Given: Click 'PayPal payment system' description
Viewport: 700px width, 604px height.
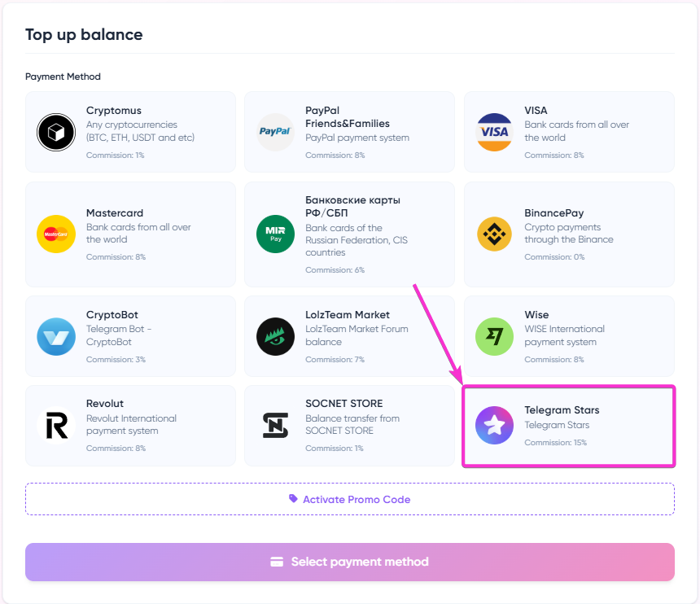Looking at the screenshot, I should 357,138.
